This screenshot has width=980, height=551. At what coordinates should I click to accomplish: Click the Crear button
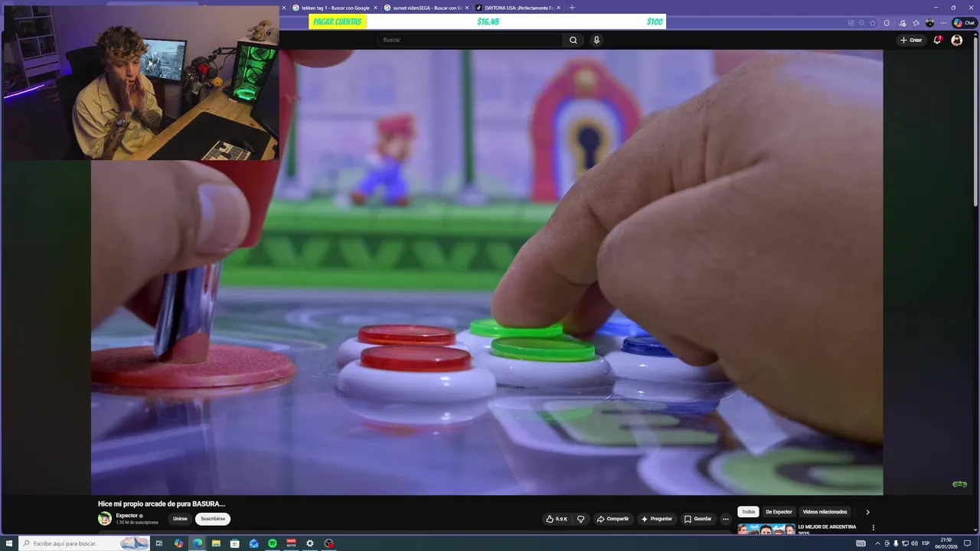(910, 40)
